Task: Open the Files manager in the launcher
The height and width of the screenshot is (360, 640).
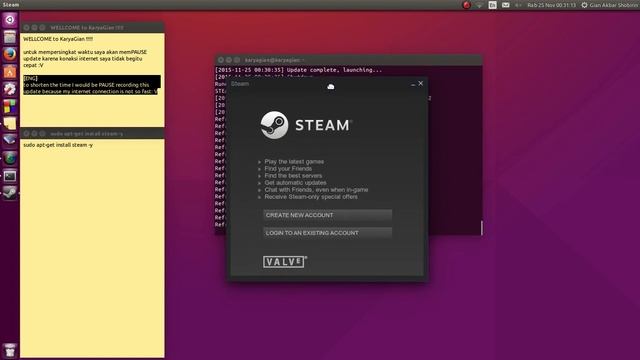Action: (x=10, y=37)
